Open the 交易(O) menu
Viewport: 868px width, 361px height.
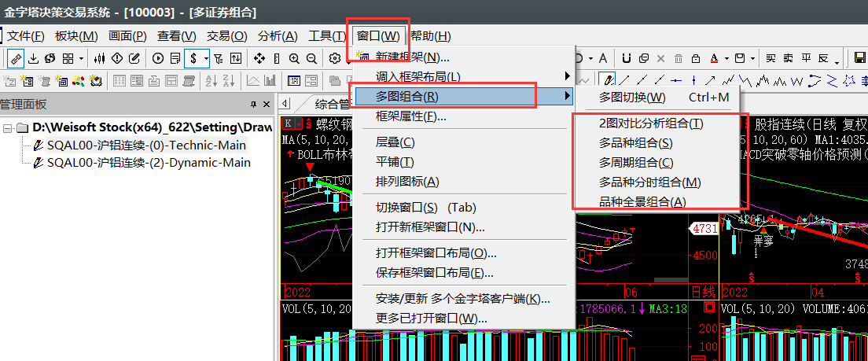[x=227, y=36]
